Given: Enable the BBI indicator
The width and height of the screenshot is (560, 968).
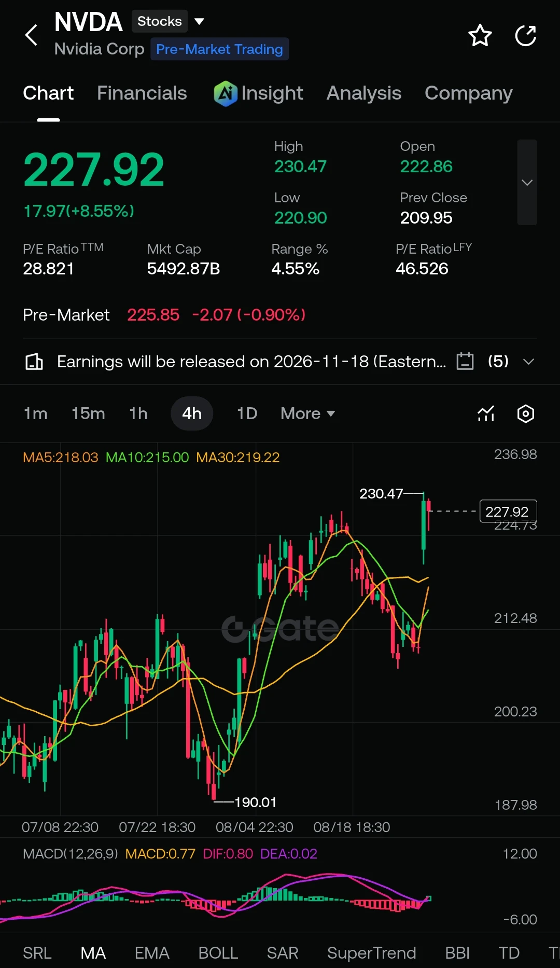Looking at the screenshot, I should pyautogui.click(x=457, y=953).
